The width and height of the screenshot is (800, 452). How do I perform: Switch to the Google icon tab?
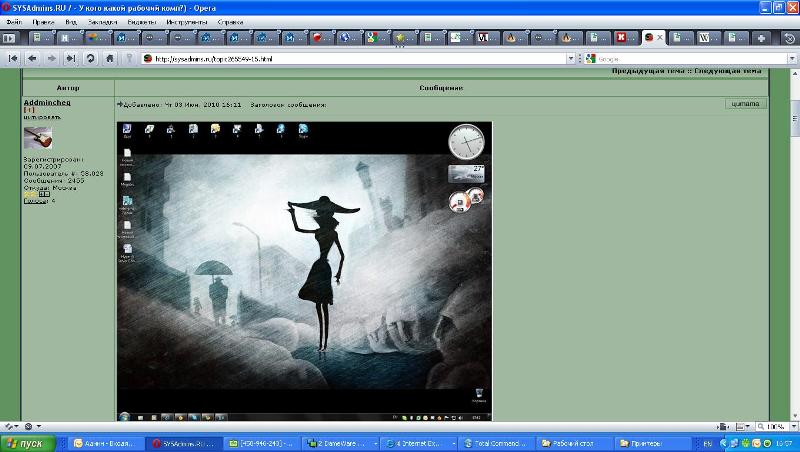376,38
